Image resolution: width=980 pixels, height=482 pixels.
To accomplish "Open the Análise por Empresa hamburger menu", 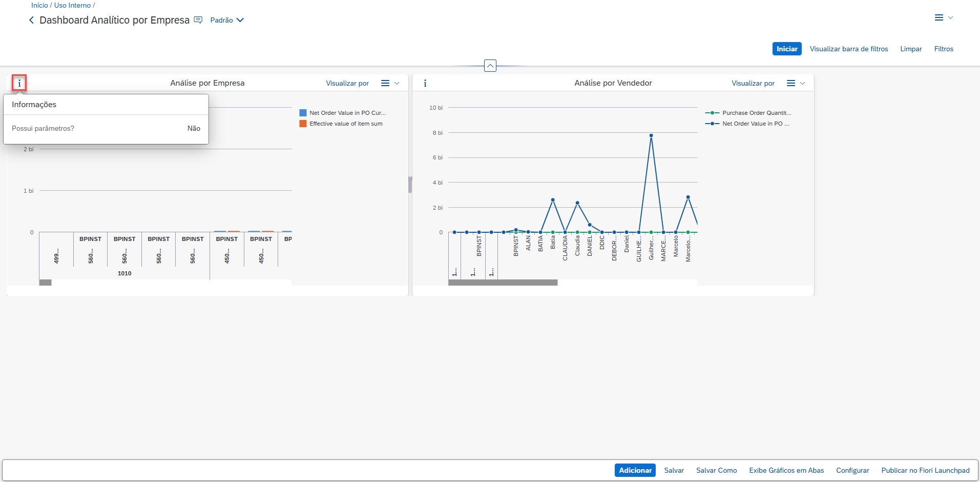I will click(x=385, y=83).
